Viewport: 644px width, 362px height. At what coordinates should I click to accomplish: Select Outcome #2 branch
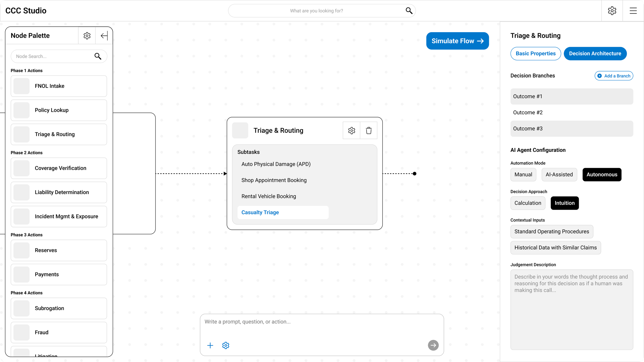click(572, 113)
